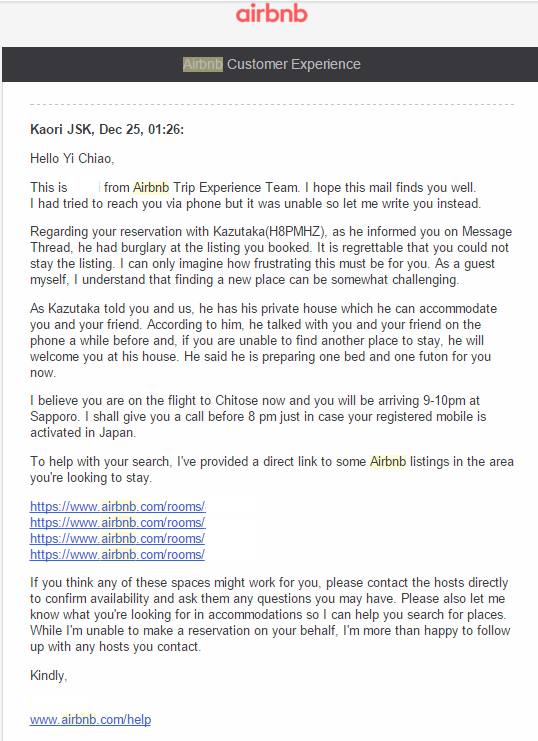The image size is (538, 741).
Task: Click 'Message Thread' in the reservation paragraph
Action: point(271,240)
